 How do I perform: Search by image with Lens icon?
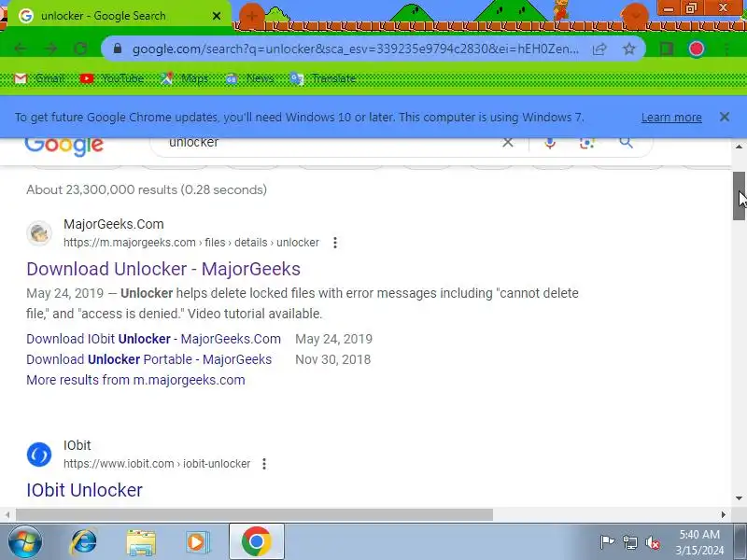click(x=587, y=143)
